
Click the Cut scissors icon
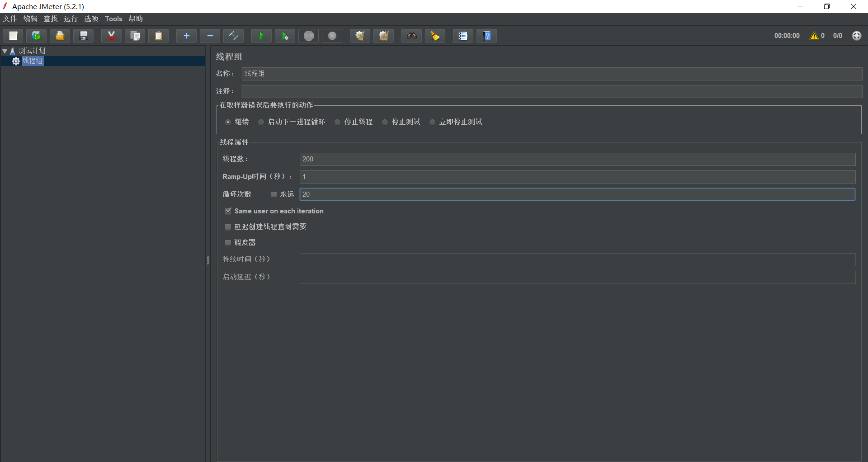(x=111, y=36)
